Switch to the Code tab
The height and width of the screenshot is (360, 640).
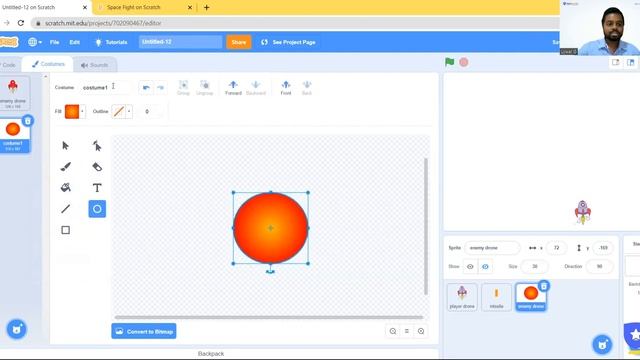click(8, 65)
